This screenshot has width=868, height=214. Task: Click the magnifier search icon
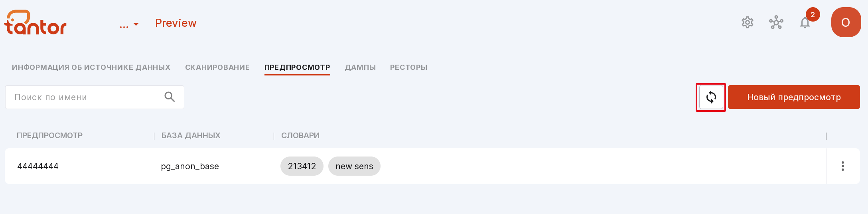[170, 97]
